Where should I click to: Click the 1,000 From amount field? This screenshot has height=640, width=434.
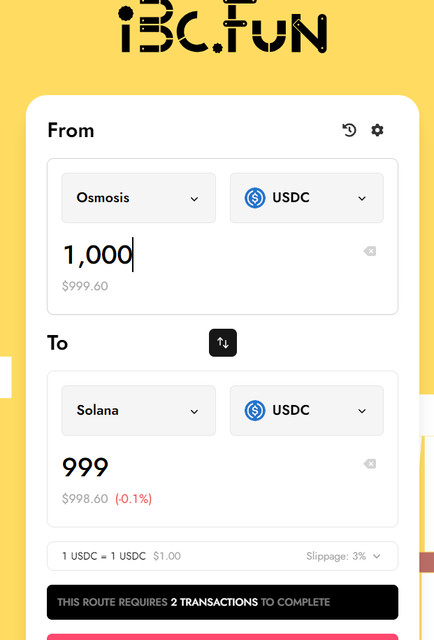click(208, 255)
